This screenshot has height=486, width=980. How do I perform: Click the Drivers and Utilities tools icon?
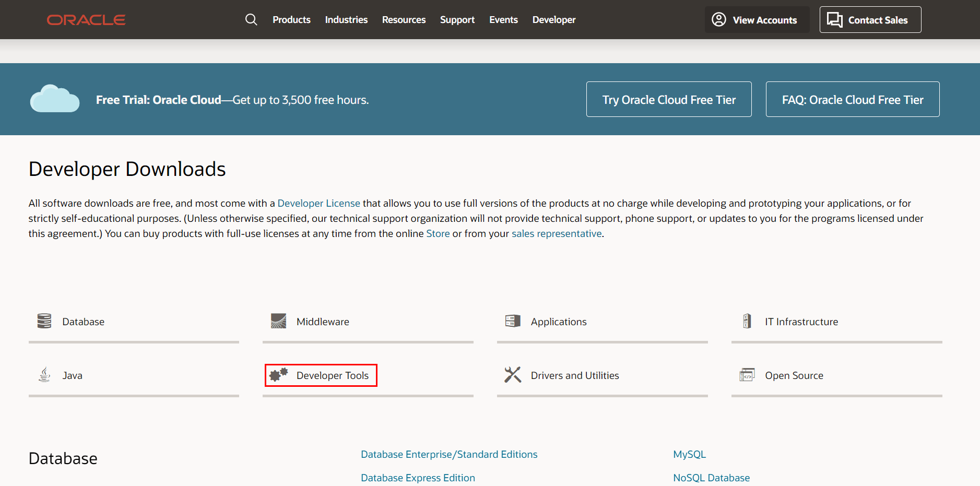tap(513, 375)
